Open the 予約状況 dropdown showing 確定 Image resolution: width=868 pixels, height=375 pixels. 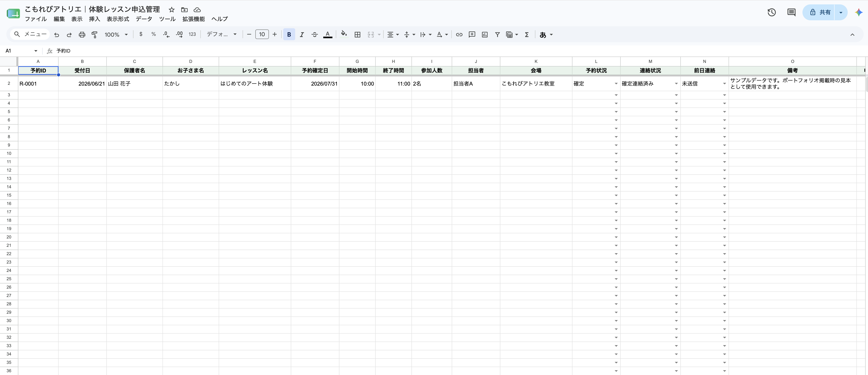coord(616,84)
